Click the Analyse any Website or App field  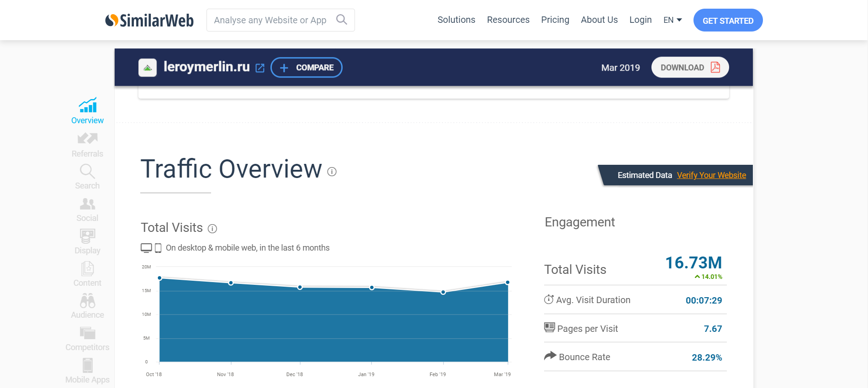[x=270, y=20]
